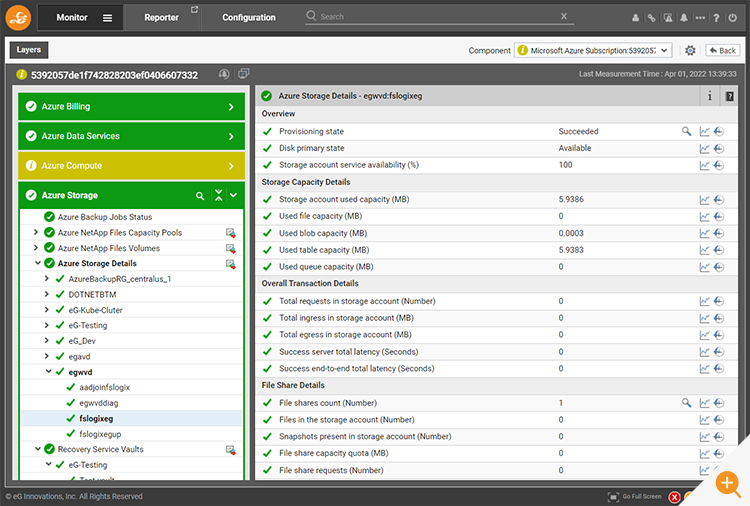Open the Reporter pop-out window icon

click(194, 10)
